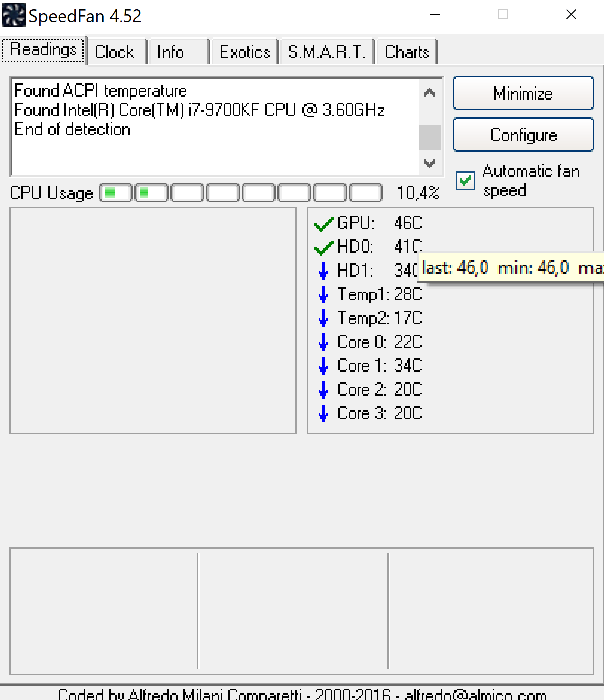Open the Configure dialog
The width and height of the screenshot is (604, 700).
click(x=523, y=135)
